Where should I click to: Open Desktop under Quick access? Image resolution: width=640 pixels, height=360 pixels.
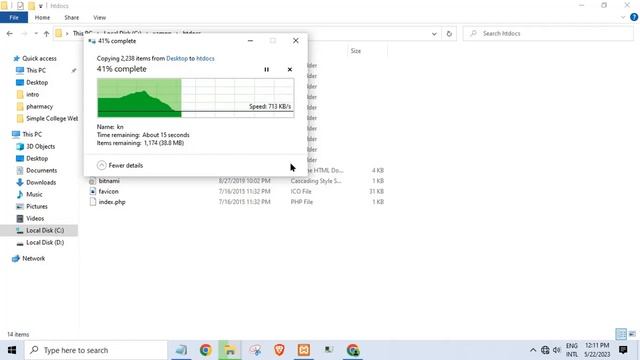coord(37,82)
